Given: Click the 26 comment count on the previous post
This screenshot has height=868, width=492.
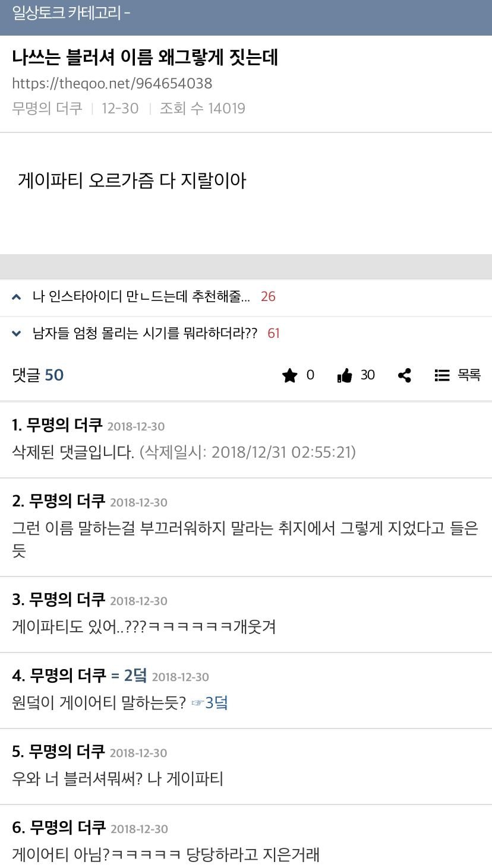Looking at the screenshot, I should (268, 297).
